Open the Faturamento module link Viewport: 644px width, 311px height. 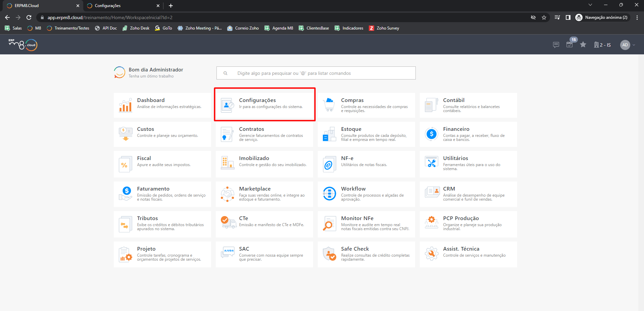coord(153,189)
